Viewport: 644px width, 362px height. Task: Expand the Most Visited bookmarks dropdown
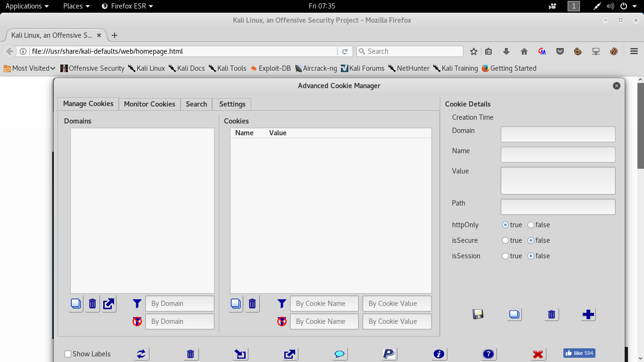pyautogui.click(x=30, y=68)
